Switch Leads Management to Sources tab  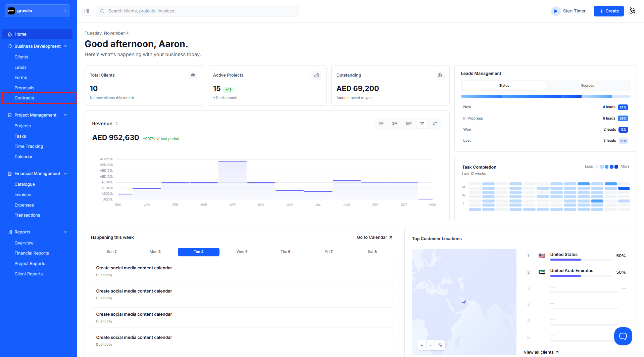(587, 86)
